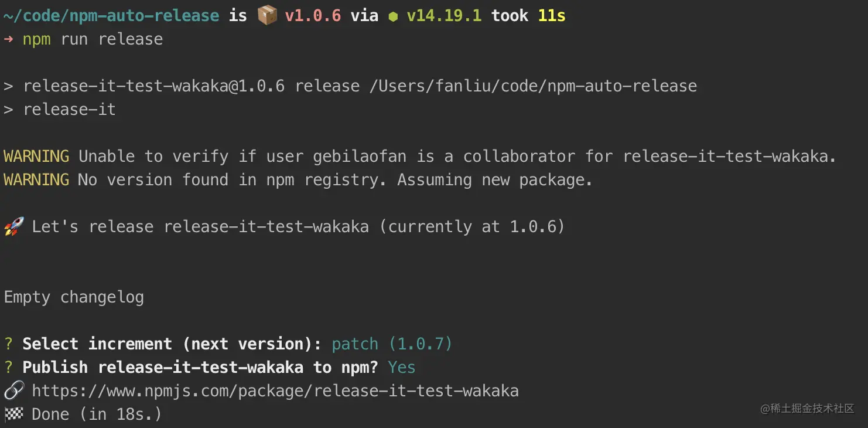This screenshot has height=428, width=868.
Task: Click the checkered finish flag icon
Action: tap(13, 414)
